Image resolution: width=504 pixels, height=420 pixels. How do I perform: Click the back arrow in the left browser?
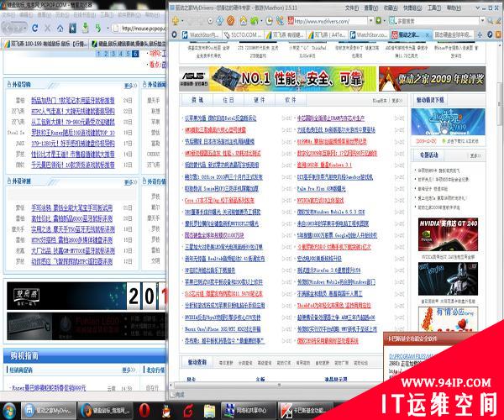coord(9,29)
